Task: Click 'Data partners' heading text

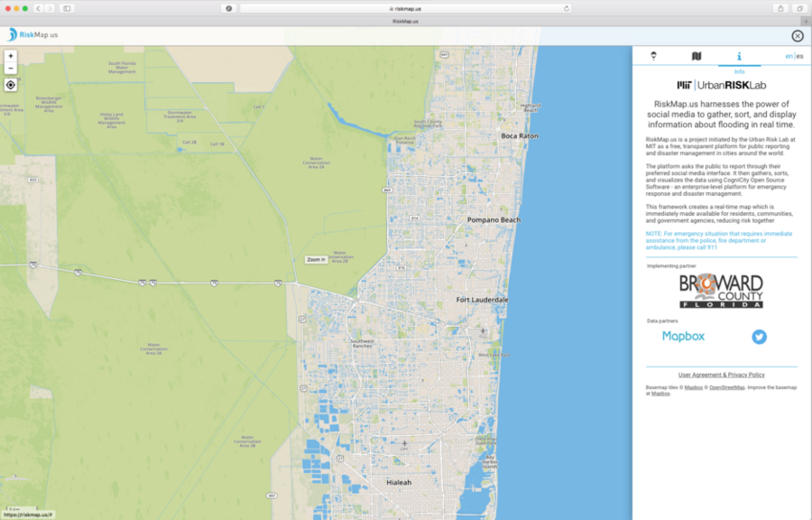Action: 662,321
